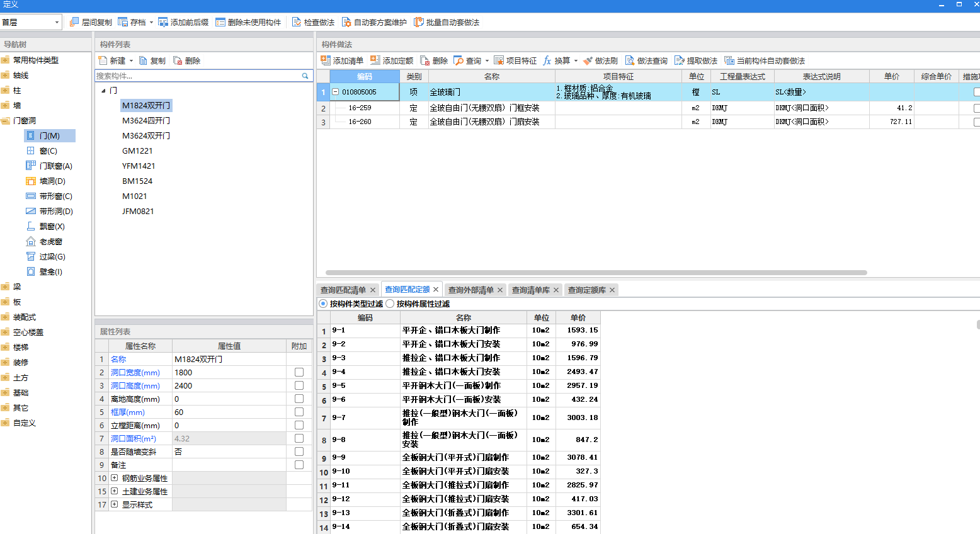The image size is (980, 534).
Task: Click the 层间复制 toolbar icon
Action: 74,22
